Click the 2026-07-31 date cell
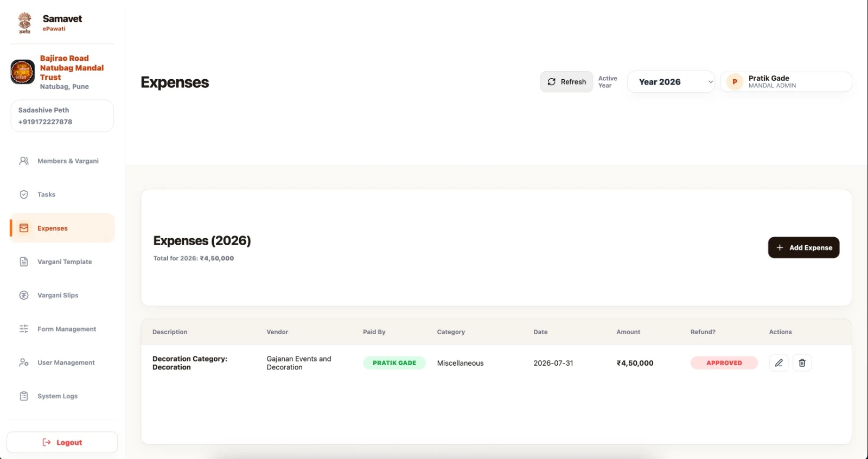 tap(553, 363)
